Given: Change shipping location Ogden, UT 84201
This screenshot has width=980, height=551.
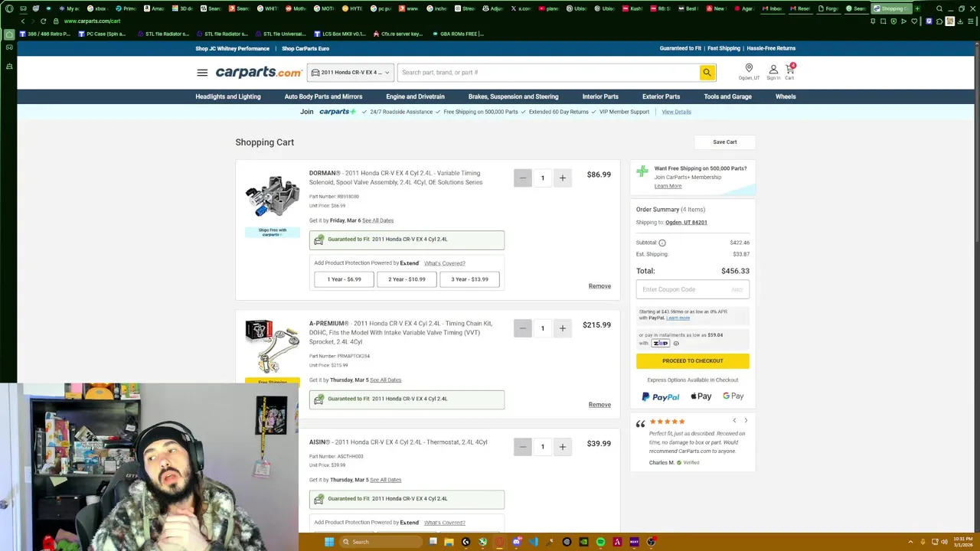Looking at the screenshot, I should [x=686, y=223].
